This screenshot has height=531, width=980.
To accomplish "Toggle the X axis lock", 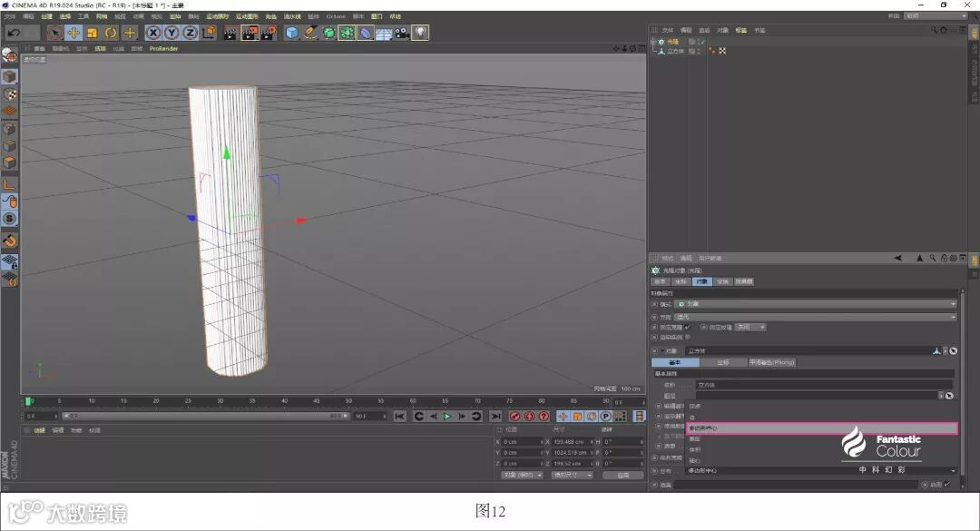I will 153,33.
